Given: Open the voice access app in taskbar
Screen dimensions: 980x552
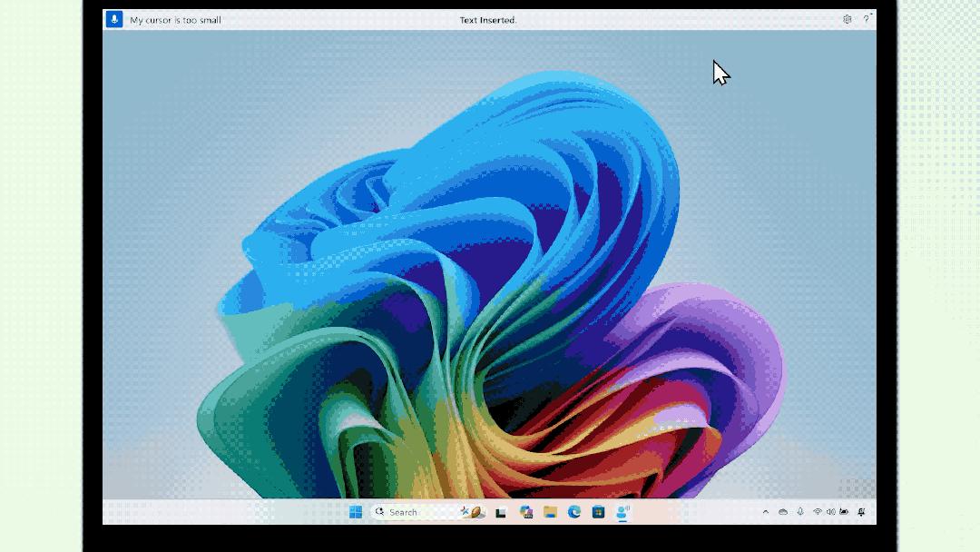Looking at the screenshot, I should coord(623,512).
